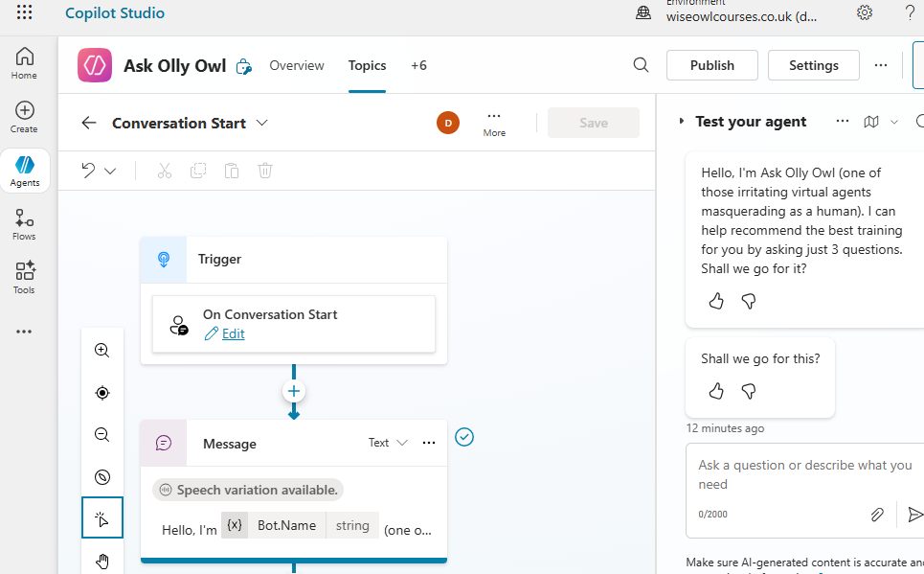Click the Paste clipboard icon
The image size is (924, 574).
click(x=232, y=172)
